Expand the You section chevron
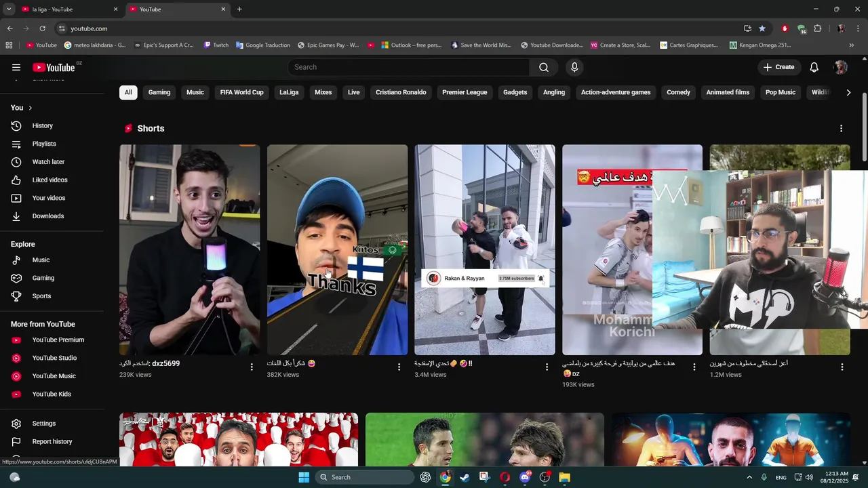The width and height of the screenshot is (868, 488). click(x=31, y=108)
